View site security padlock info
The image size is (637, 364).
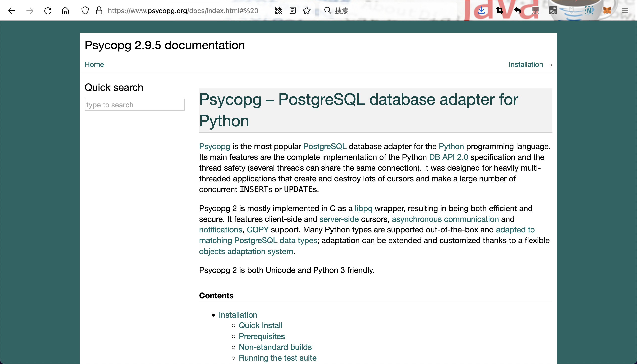(x=99, y=11)
